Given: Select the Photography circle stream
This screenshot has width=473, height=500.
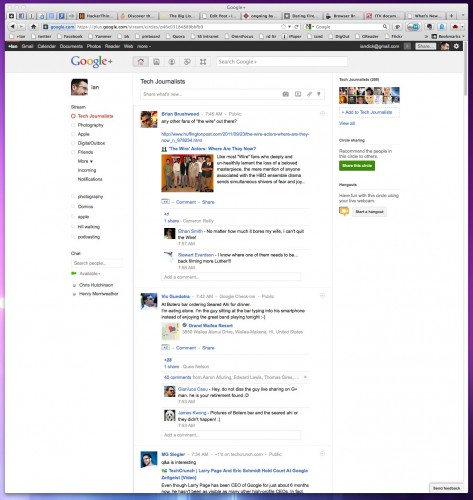Looking at the screenshot, I should (x=90, y=125).
